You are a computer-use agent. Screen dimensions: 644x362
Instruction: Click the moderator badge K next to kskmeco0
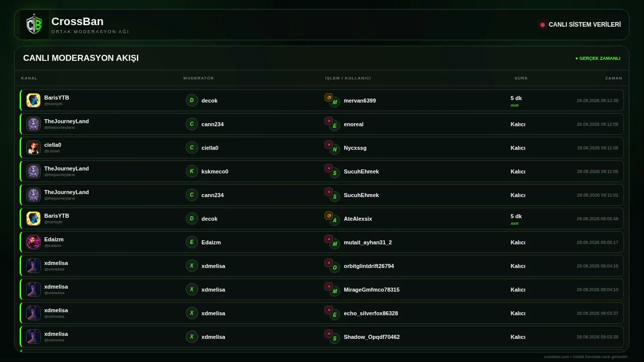click(x=192, y=171)
